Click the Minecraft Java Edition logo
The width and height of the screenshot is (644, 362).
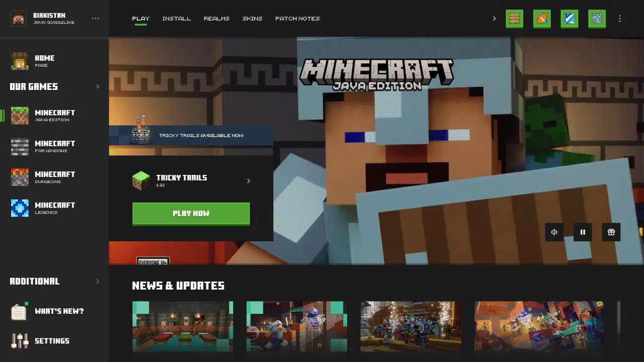point(376,75)
